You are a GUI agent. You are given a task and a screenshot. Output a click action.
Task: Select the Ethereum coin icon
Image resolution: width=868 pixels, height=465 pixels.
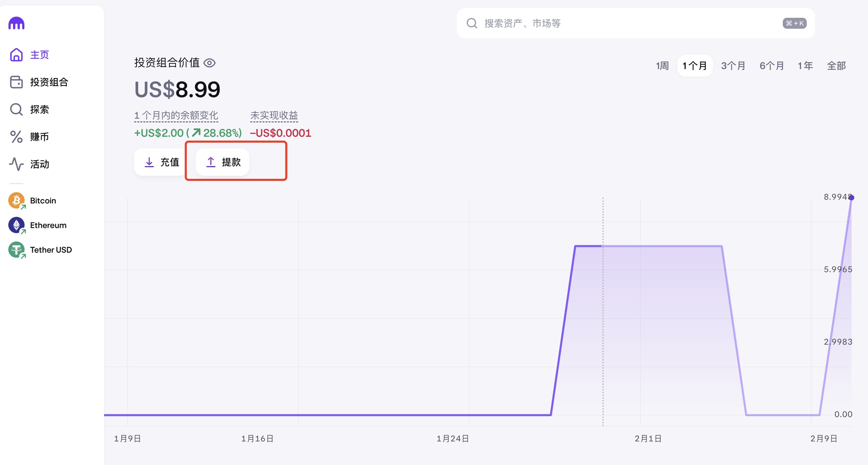pyautogui.click(x=16, y=225)
